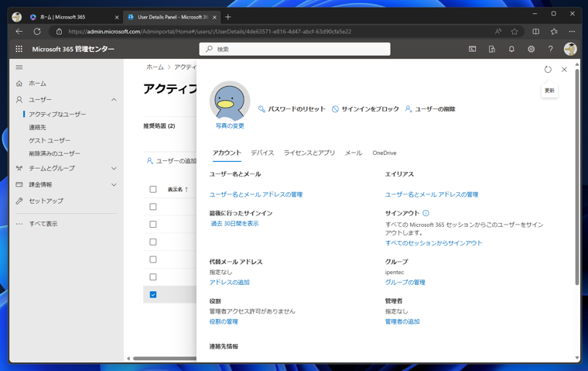Viewport: 588px width, 371px height.
Task: Open settings gear in header
Action: click(x=531, y=49)
